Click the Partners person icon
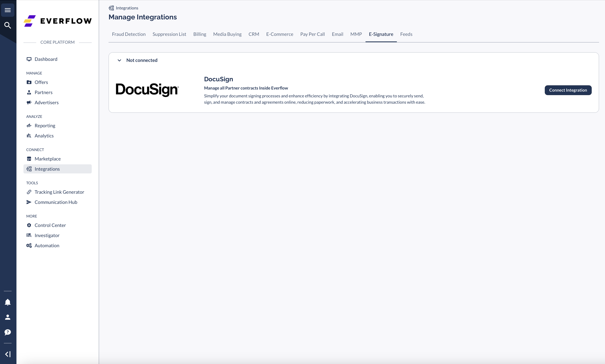 click(29, 92)
